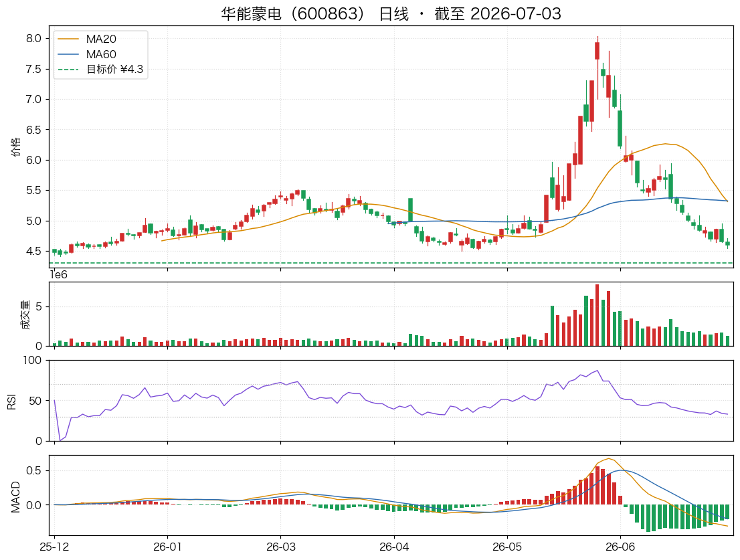Click the orange MA20 legend line sample
This screenshot has width=740, height=560.
(x=68, y=39)
